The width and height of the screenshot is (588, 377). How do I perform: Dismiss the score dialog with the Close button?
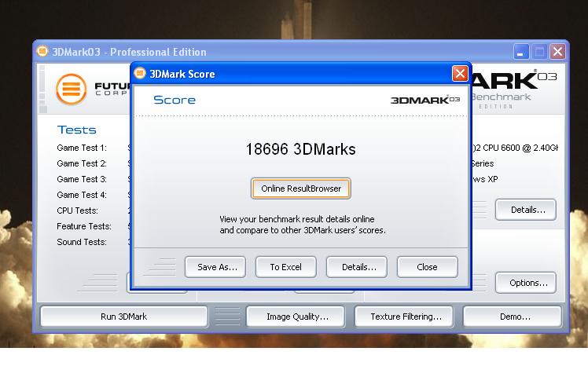(428, 267)
